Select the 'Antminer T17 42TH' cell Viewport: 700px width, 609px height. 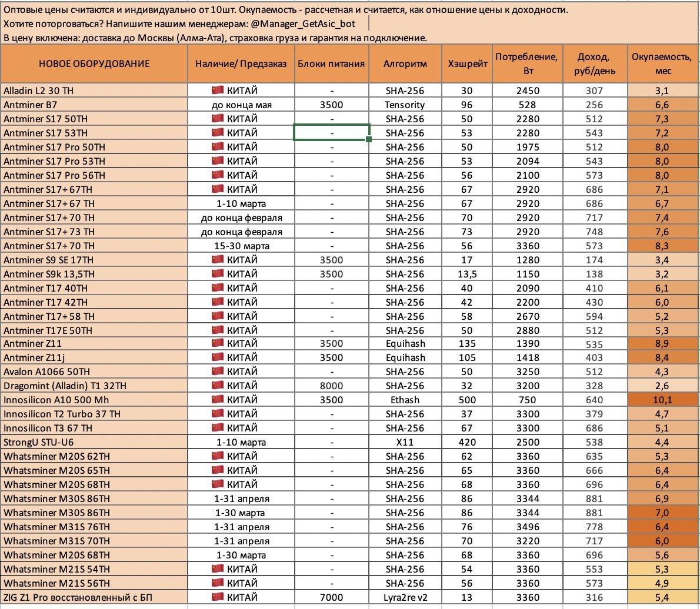point(94,302)
